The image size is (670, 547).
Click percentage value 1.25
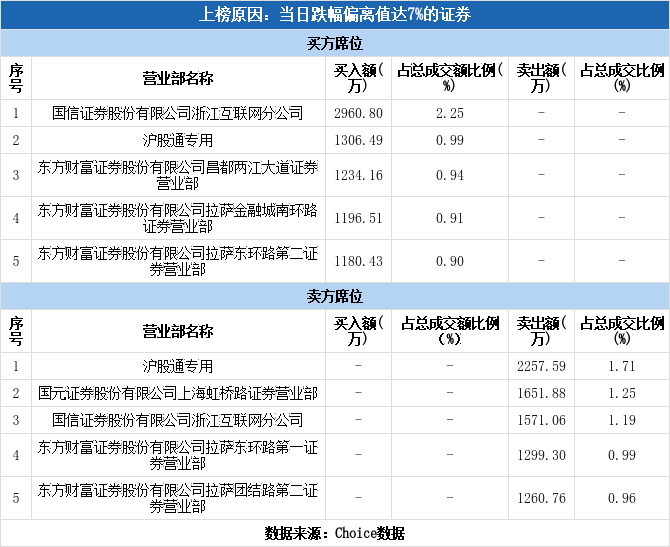(622, 393)
